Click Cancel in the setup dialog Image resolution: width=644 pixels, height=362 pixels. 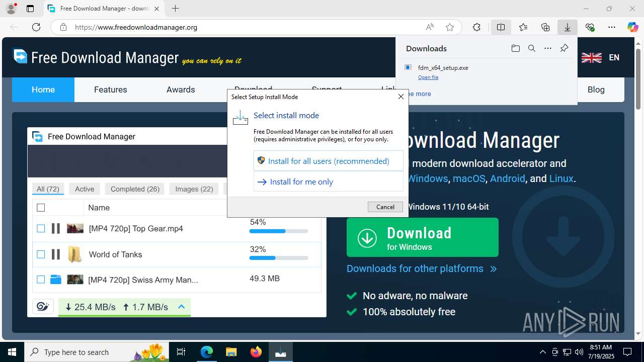[385, 207]
